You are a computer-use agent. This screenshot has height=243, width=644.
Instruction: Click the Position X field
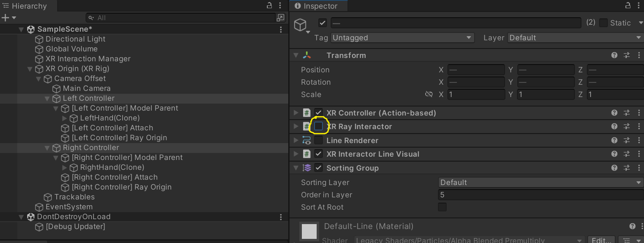pos(476,69)
